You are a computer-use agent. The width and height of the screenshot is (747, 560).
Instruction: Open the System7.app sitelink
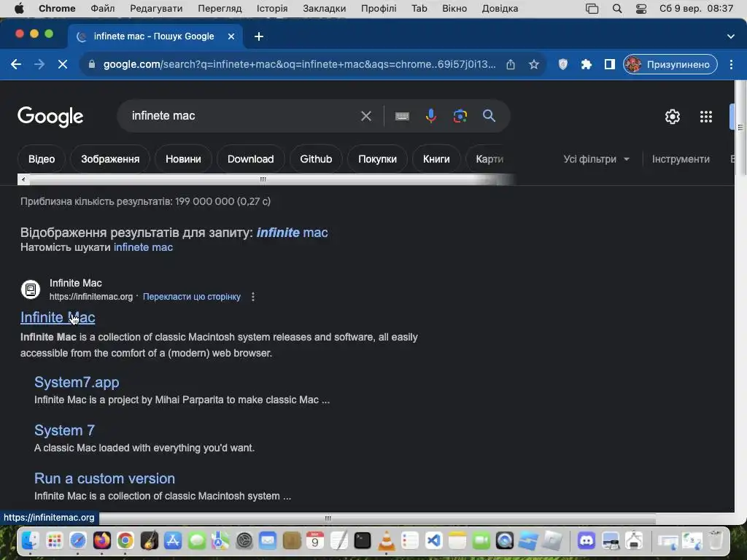pos(77,382)
